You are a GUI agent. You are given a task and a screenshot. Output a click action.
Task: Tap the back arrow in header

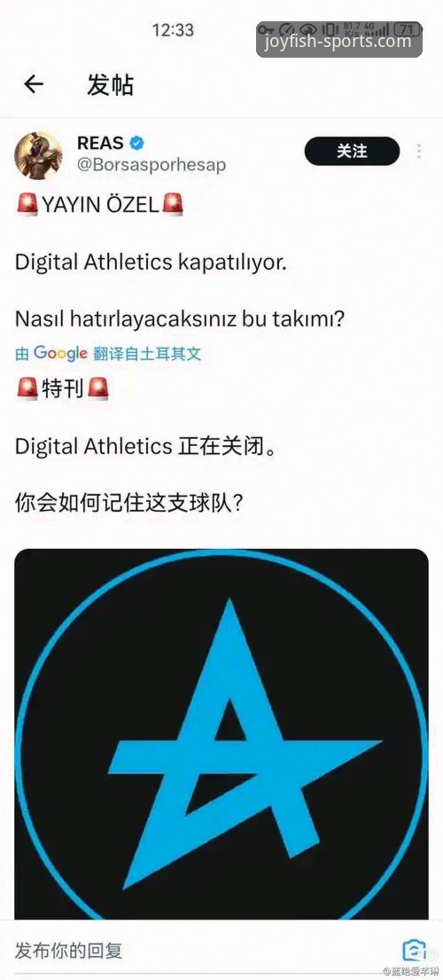point(34,84)
